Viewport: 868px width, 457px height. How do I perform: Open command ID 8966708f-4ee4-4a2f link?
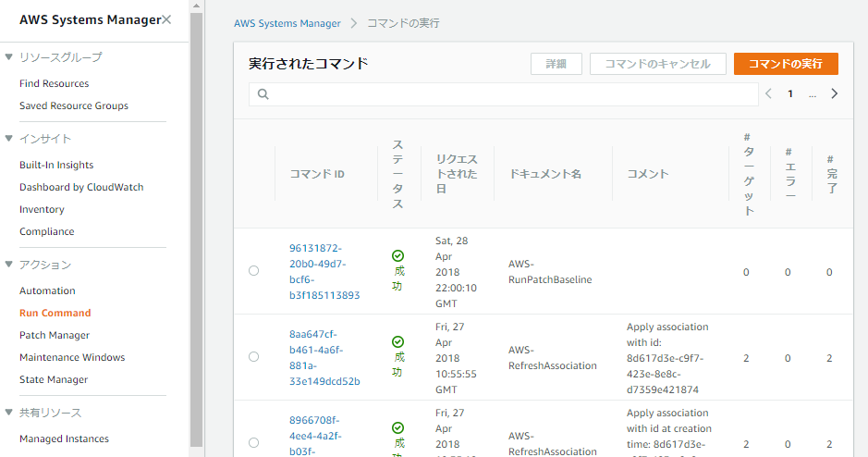point(315,436)
